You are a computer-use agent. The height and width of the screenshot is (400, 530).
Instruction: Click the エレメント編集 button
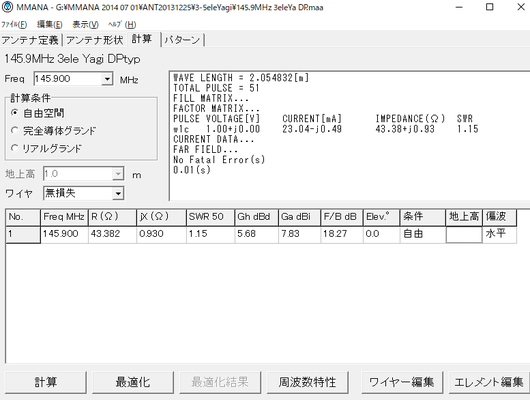click(488, 382)
